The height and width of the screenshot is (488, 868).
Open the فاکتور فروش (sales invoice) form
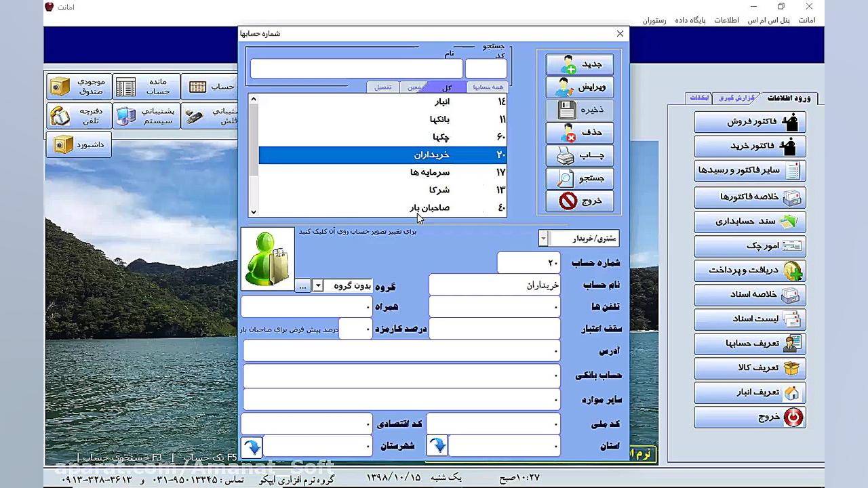tap(749, 121)
